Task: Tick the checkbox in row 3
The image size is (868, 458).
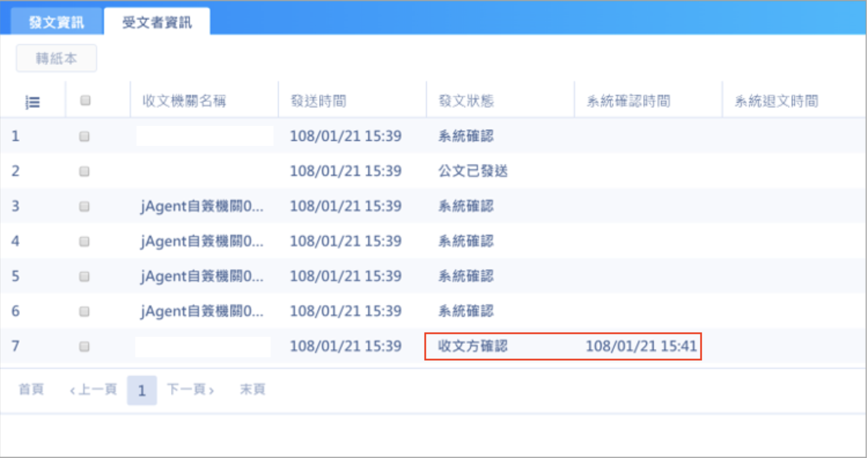Action: click(x=85, y=206)
